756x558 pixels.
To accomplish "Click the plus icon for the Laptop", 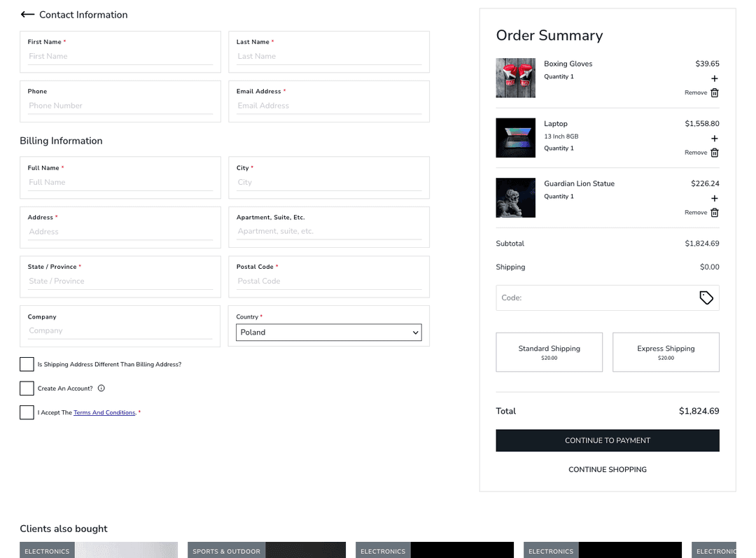I will tap(714, 139).
